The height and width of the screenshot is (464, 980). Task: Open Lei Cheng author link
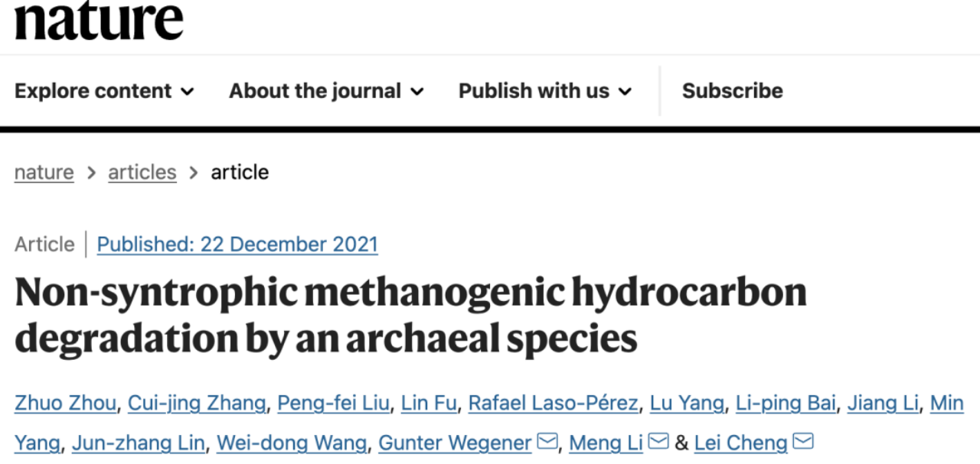[x=740, y=443]
